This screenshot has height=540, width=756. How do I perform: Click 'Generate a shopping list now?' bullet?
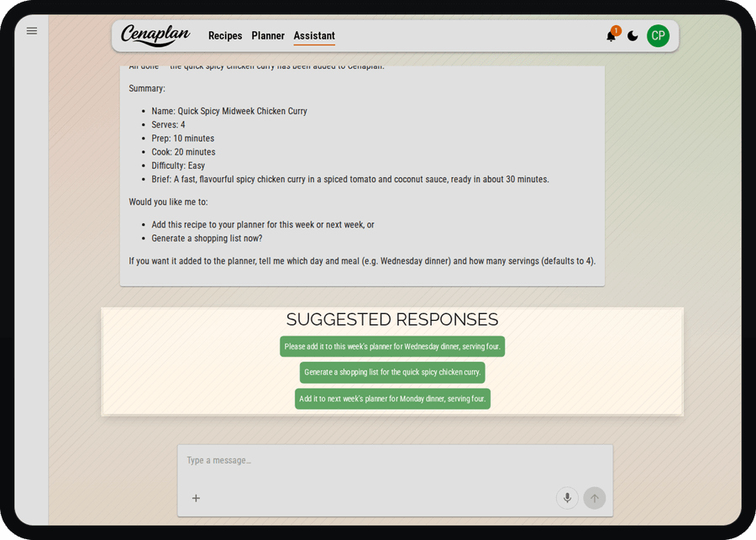coord(207,239)
